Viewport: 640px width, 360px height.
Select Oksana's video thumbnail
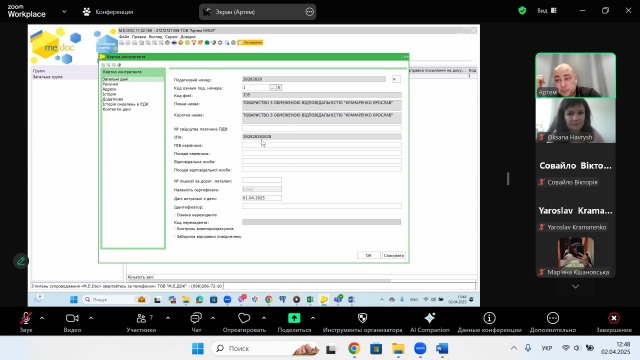(576, 120)
